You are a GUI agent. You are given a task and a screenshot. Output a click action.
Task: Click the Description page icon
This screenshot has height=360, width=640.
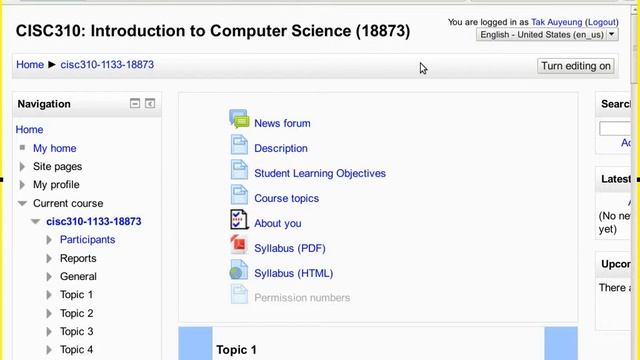click(x=239, y=145)
